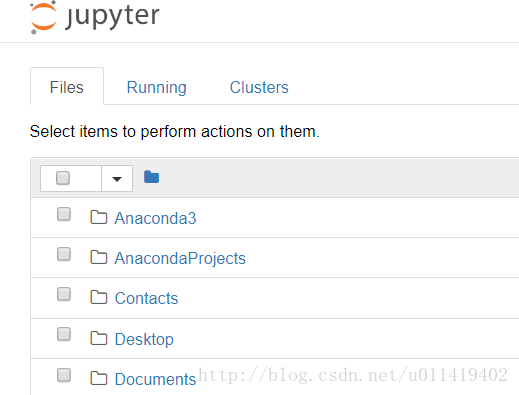The width and height of the screenshot is (519, 395).
Task: Switch to the Running tab
Action: (156, 87)
